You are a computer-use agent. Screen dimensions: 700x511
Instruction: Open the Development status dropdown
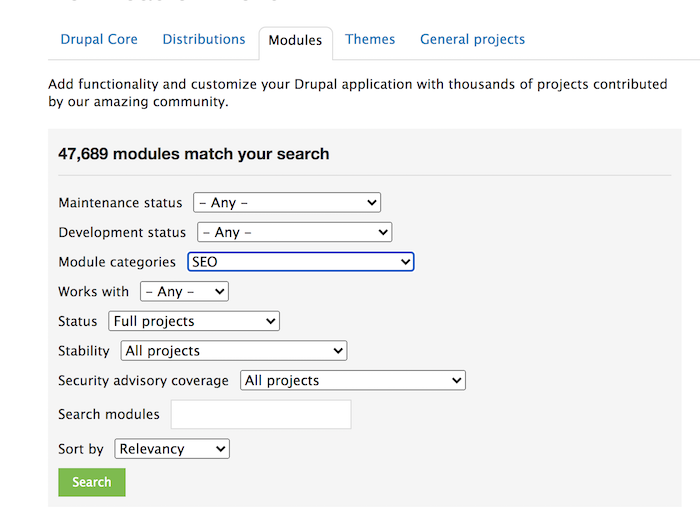click(x=295, y=232)
